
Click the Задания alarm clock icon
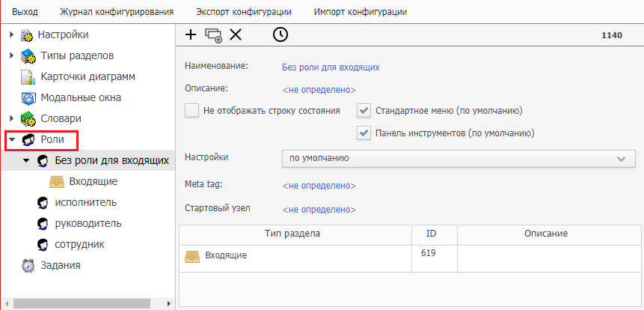28,266
